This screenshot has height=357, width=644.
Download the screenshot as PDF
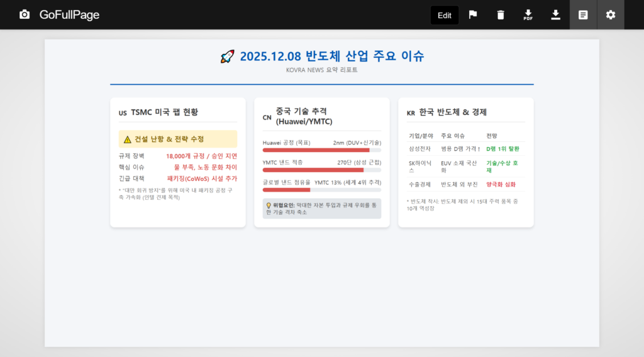tap(528, 14)
